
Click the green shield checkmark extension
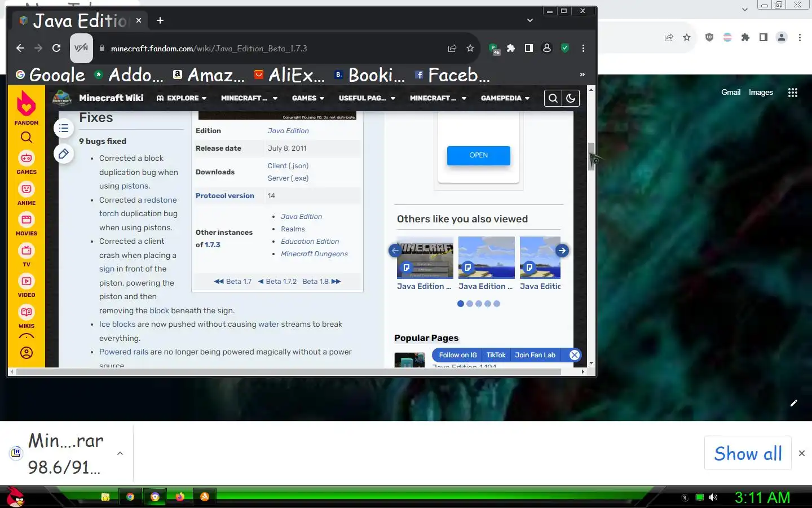tap(565, 49)
